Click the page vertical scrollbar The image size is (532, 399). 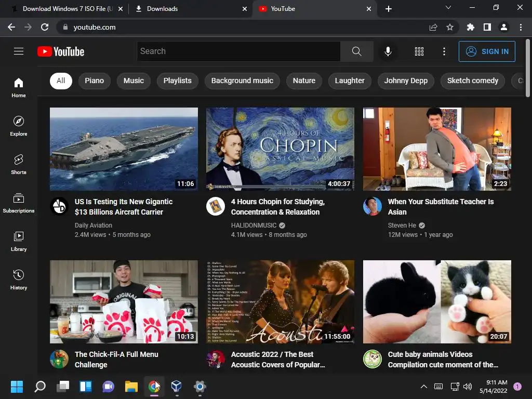coord(528,68)
